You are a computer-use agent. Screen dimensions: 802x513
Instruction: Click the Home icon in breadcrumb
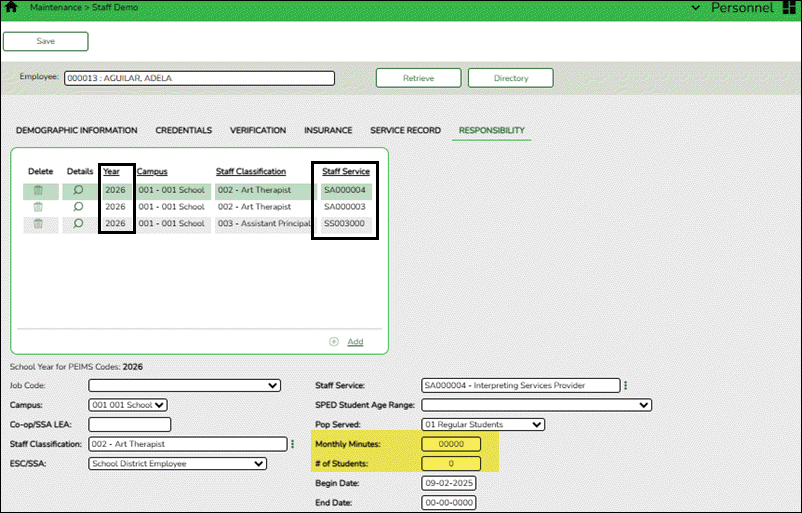(x=10, y=7)
